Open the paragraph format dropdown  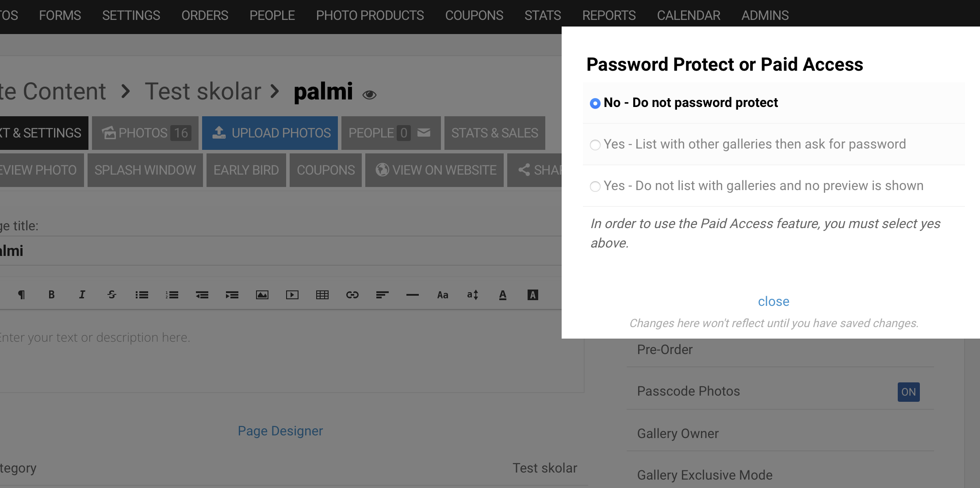pyautogui.click(x=21, y=295)
